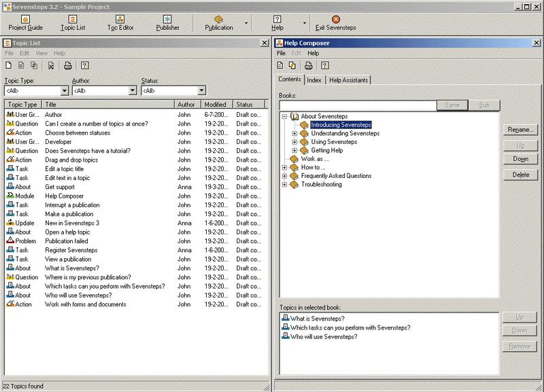Screen dimensions: 544x392
Task: Click the lined document icon in Help Composer toolbar
Action: [280, 65]
